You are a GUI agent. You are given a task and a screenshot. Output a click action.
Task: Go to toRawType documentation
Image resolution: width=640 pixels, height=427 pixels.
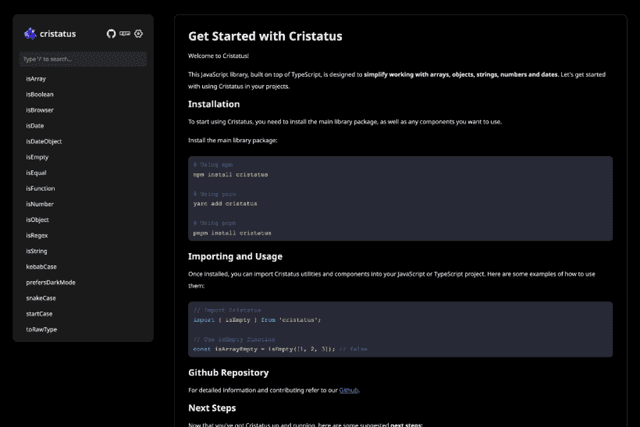(x=41, y=329)
